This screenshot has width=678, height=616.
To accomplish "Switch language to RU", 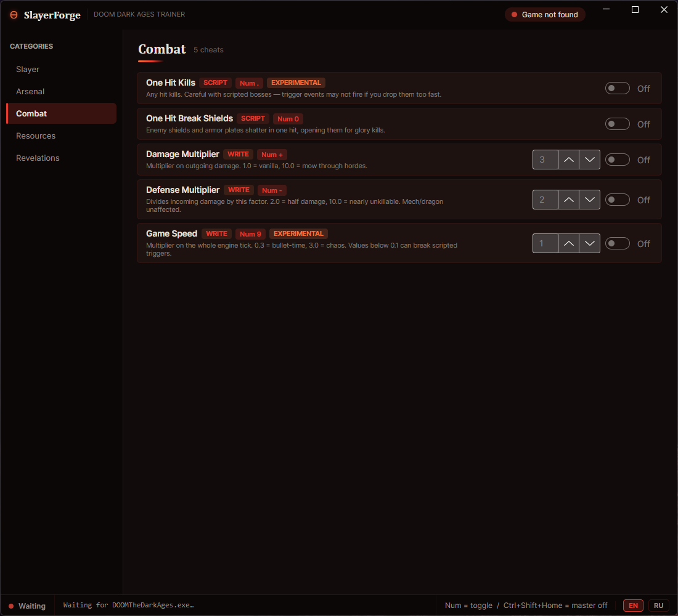I will 658,605.
